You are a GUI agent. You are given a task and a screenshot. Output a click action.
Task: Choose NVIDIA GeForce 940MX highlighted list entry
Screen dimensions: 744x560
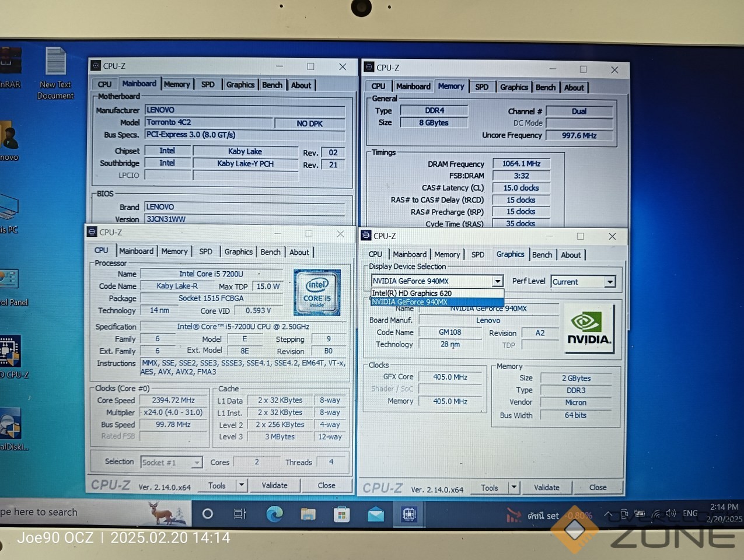coord(437,302)
